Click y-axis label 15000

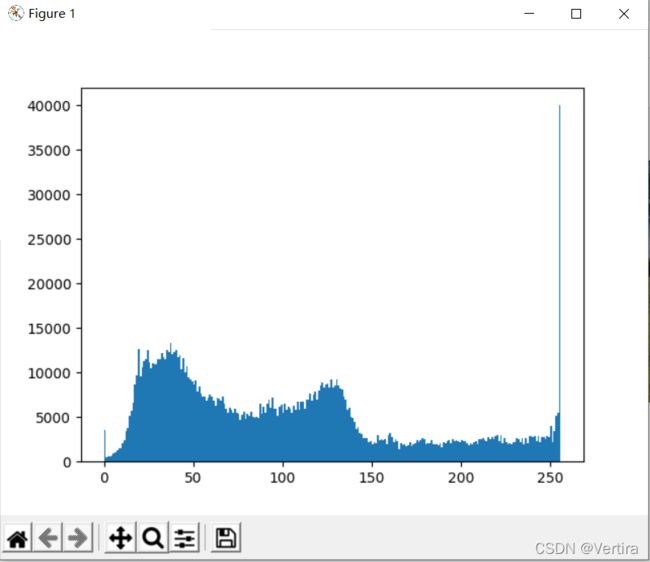[49, 329]
